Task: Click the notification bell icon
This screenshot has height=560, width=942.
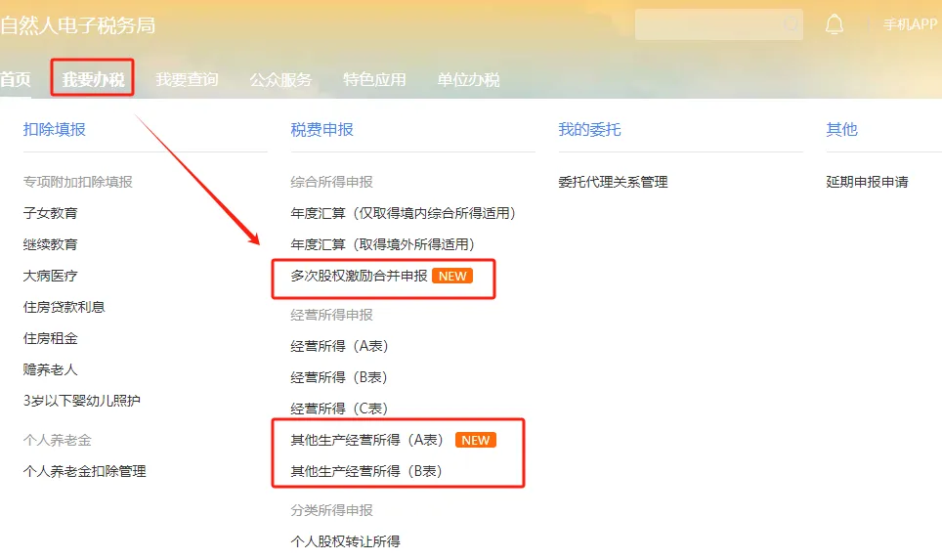Action: point(834,24)
